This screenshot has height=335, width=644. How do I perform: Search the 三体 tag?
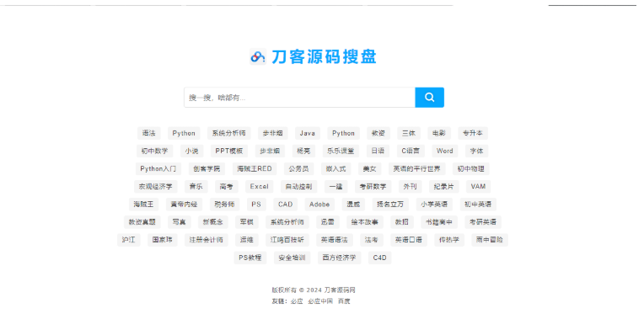tap(409, 133)
